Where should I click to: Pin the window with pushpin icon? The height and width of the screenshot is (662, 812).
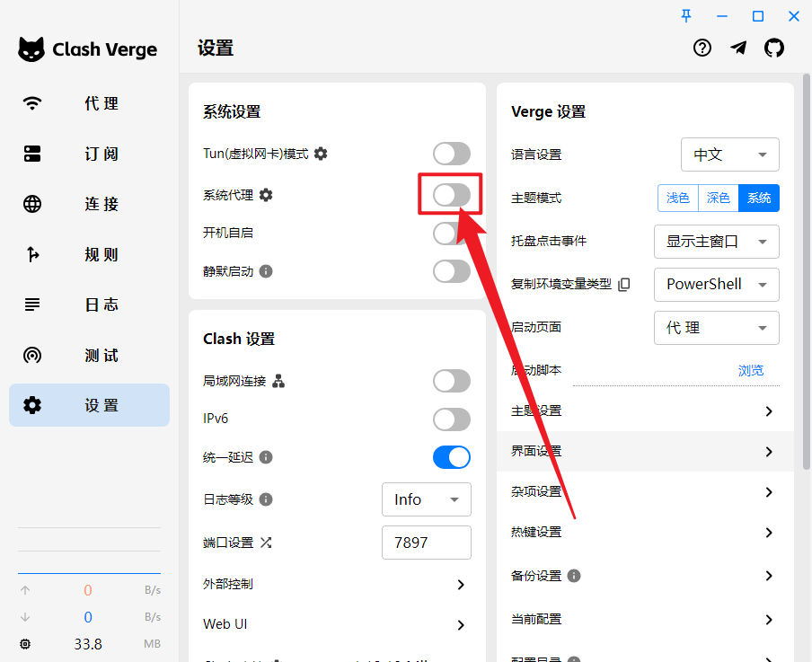tap(686, 16)
